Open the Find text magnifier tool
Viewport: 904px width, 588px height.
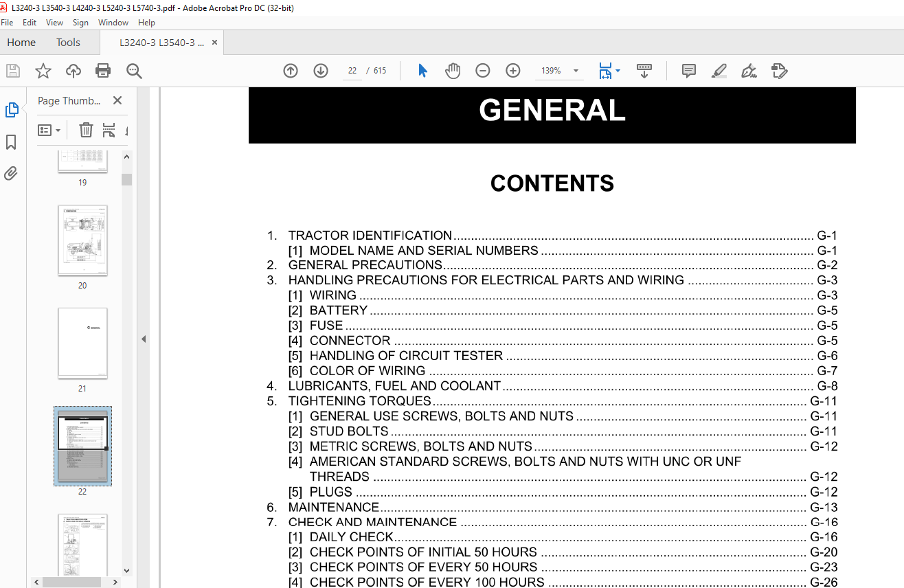point(134,71)
